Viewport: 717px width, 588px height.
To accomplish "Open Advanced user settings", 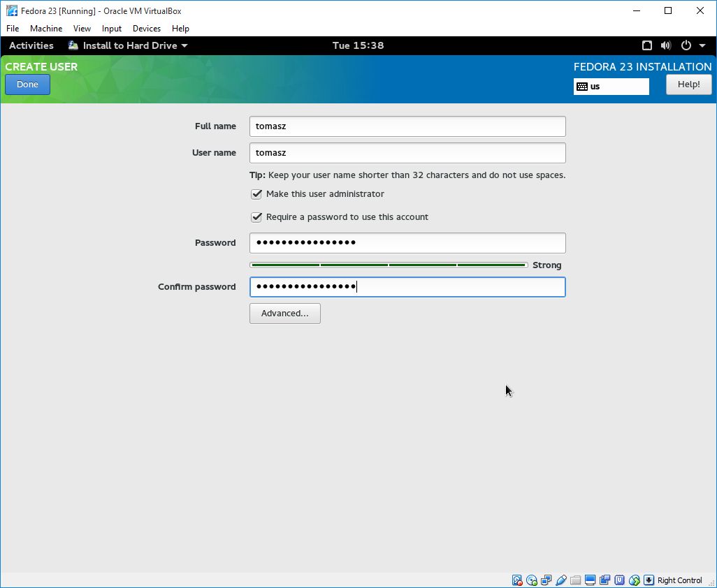I will click(x=285, y=314).
